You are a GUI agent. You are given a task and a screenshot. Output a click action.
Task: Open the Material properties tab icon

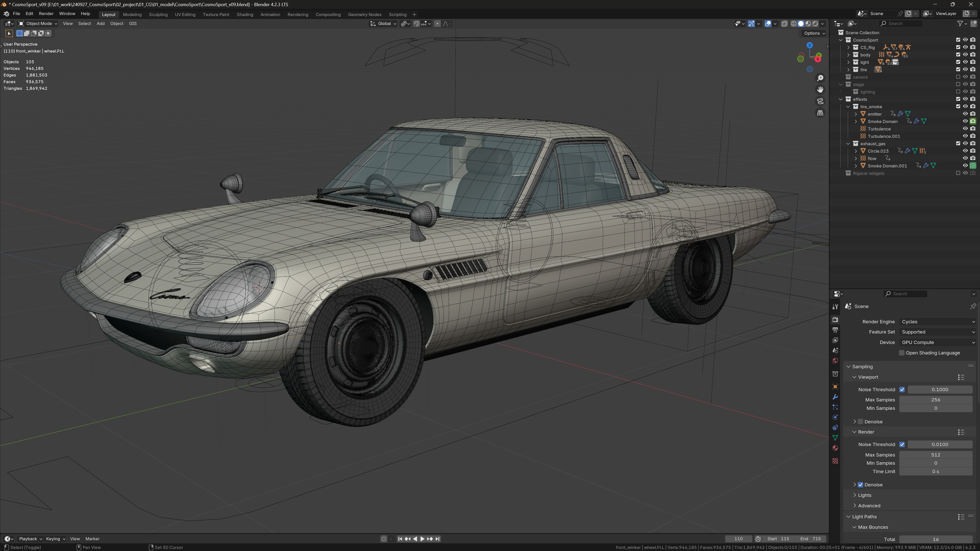click(835, 448)
